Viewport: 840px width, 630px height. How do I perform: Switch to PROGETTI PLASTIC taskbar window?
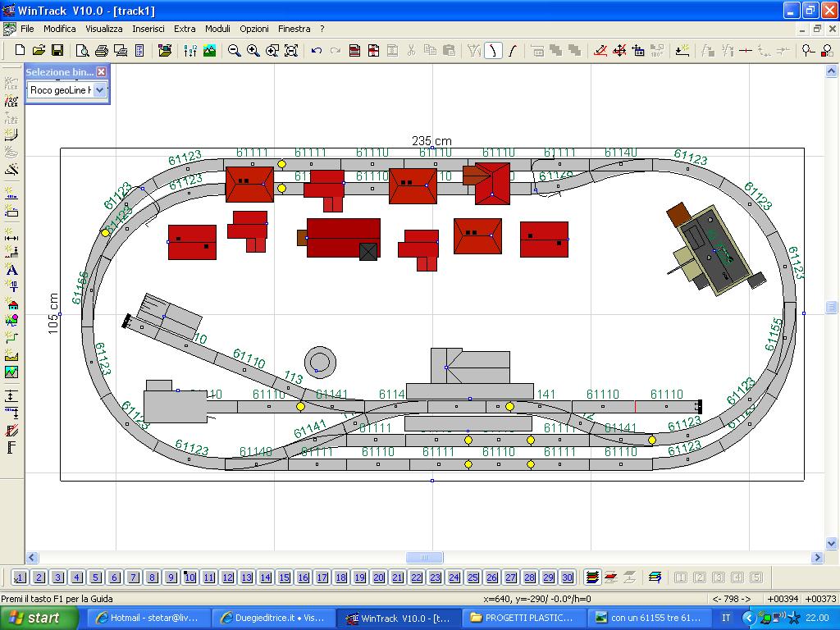pyautogui.click(x=522, y=618)
